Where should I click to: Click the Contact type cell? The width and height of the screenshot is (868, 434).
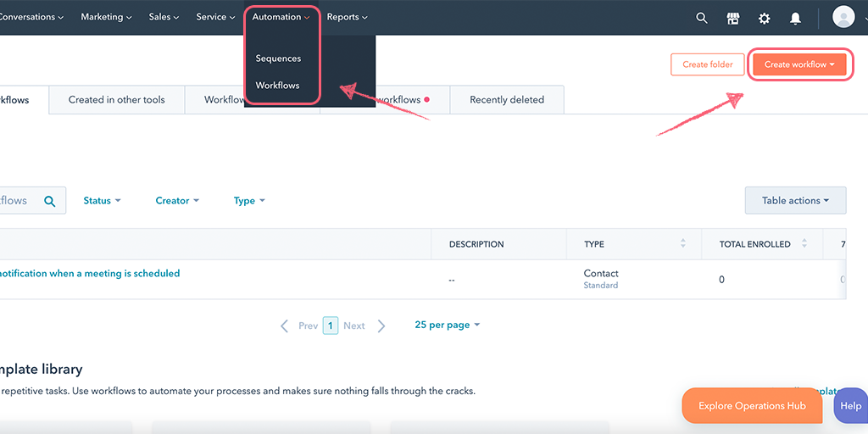point(601,274)
